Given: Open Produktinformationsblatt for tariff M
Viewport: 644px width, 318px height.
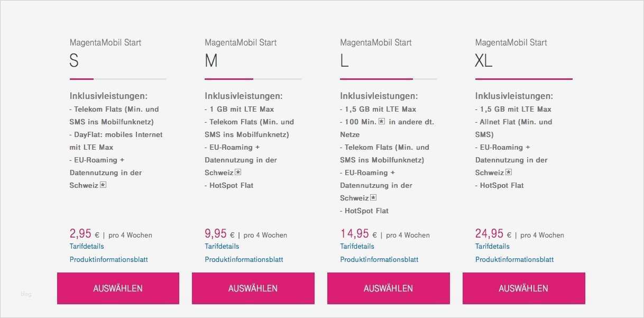Looking at the screenshot, I should pos(244,259).
